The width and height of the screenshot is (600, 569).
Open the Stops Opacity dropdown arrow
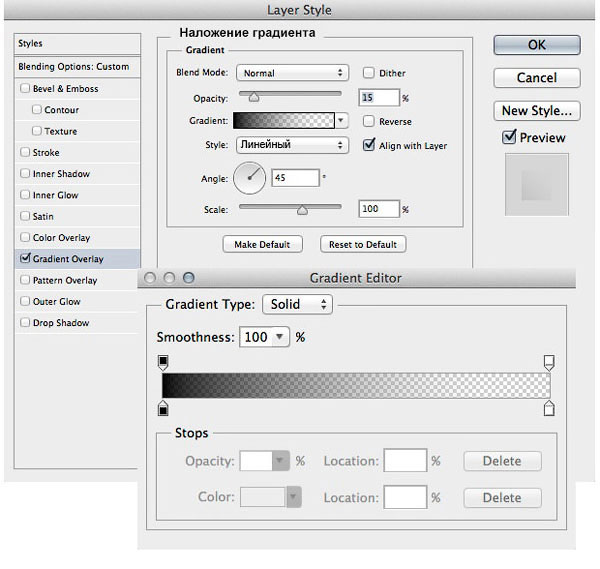click(280, 461)
